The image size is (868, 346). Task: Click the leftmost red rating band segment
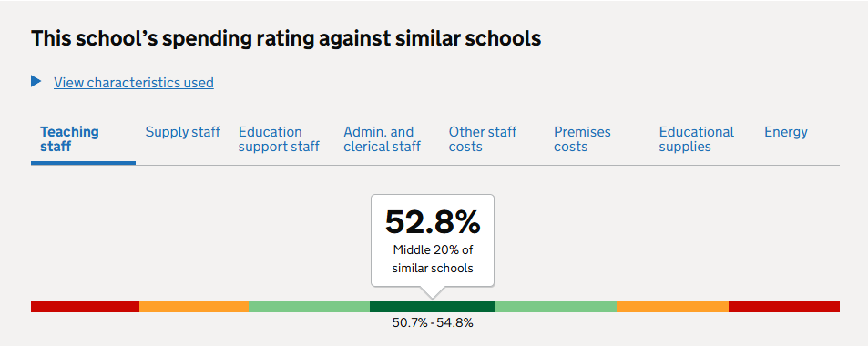click(x=86, y=307)
